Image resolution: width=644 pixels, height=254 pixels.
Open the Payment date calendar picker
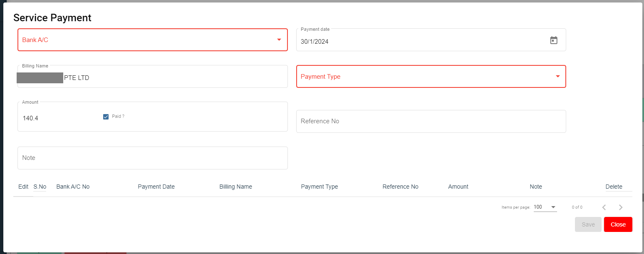(553, 40)
